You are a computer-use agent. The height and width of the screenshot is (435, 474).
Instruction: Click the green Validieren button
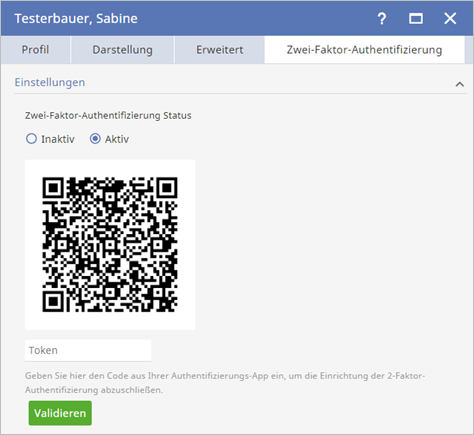coord(60,413)
